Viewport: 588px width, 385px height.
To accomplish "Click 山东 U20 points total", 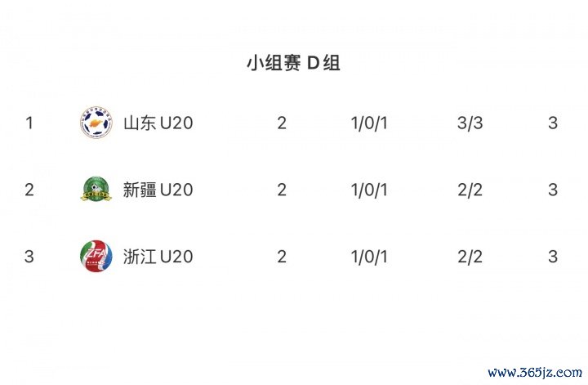I will [x=553, y=123].
